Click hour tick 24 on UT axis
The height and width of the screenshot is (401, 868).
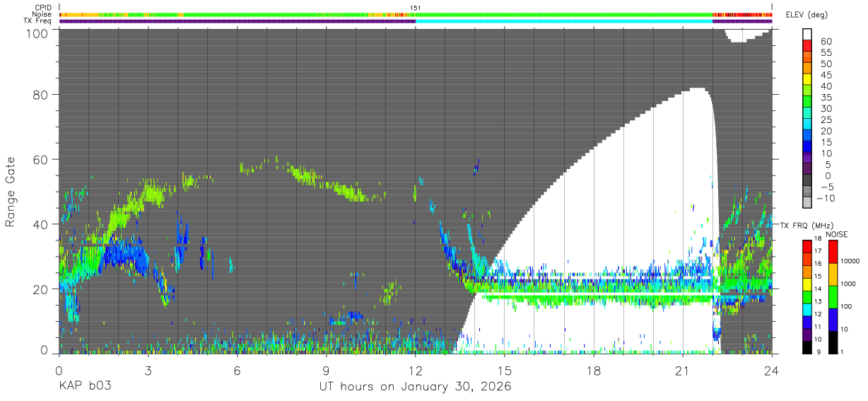(x=772, y=370)
